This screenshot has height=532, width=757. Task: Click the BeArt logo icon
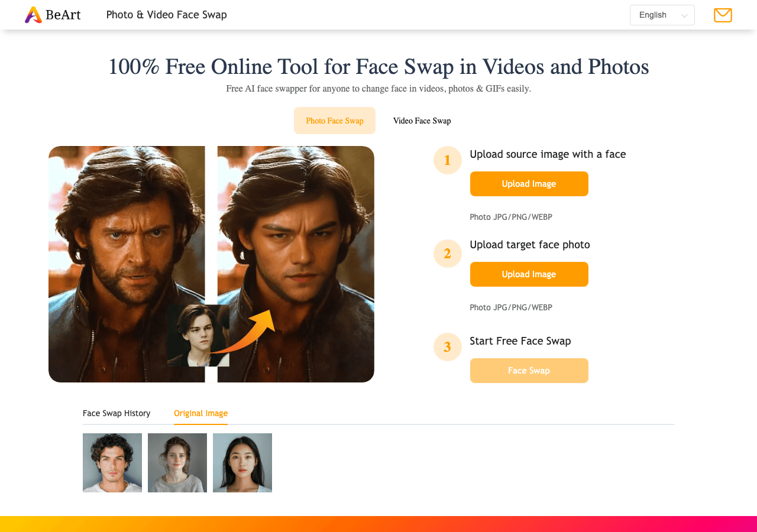[x=33, y=15]
